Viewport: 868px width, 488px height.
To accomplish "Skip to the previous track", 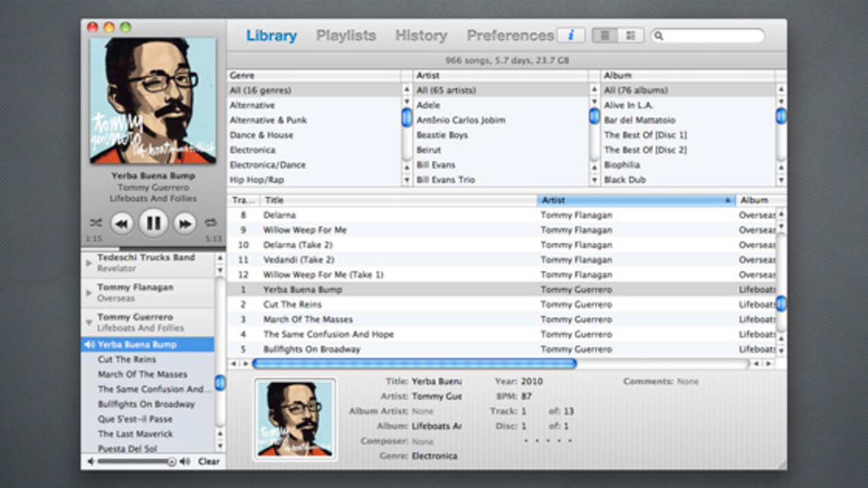I will tap(122, 224).
